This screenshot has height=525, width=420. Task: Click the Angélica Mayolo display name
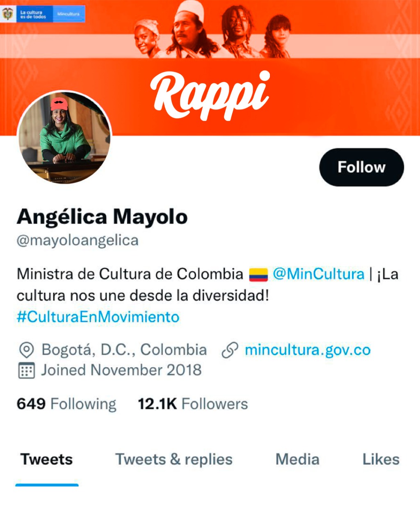tap(102, 217)
